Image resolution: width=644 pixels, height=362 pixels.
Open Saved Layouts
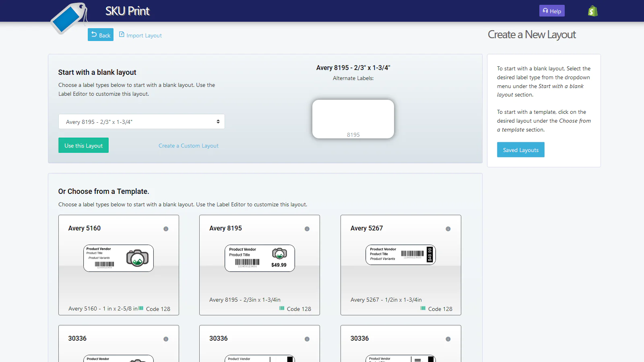pyautogui.click(x=520, y=150)
